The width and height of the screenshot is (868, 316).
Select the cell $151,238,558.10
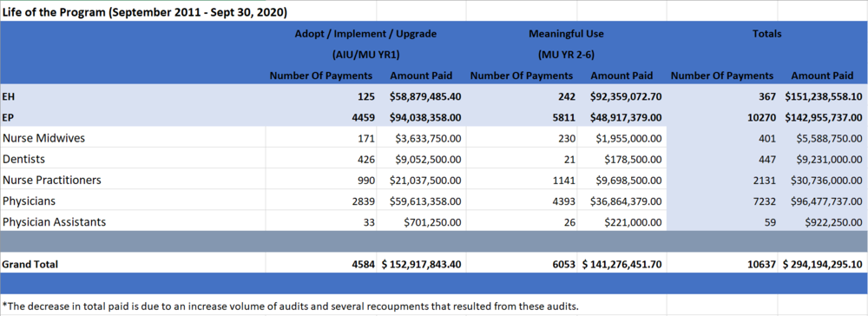824,97
